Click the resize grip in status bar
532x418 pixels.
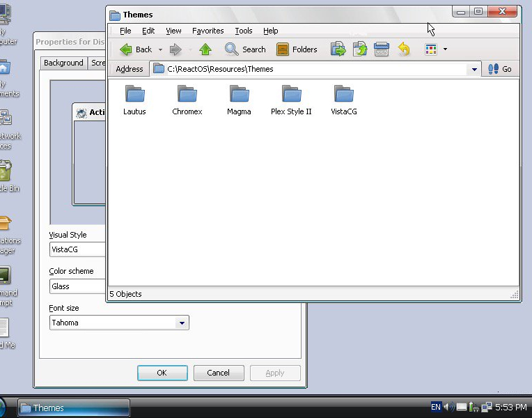[515, 295]
